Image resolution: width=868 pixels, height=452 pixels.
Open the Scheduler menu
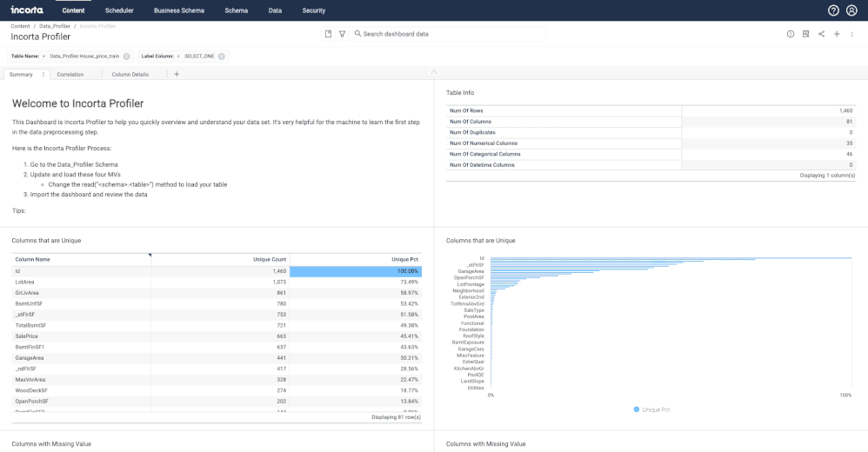119,10
